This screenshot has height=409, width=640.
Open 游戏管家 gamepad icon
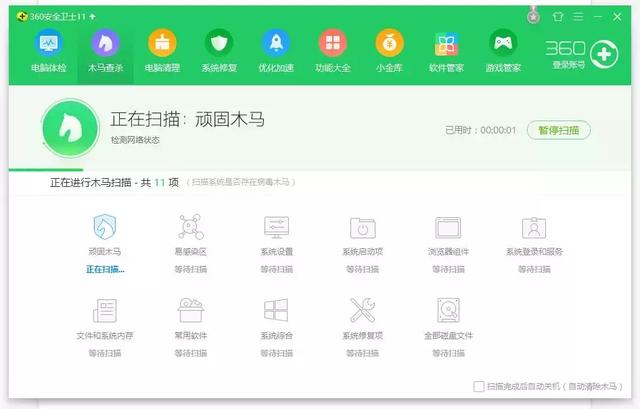[503, 51]
